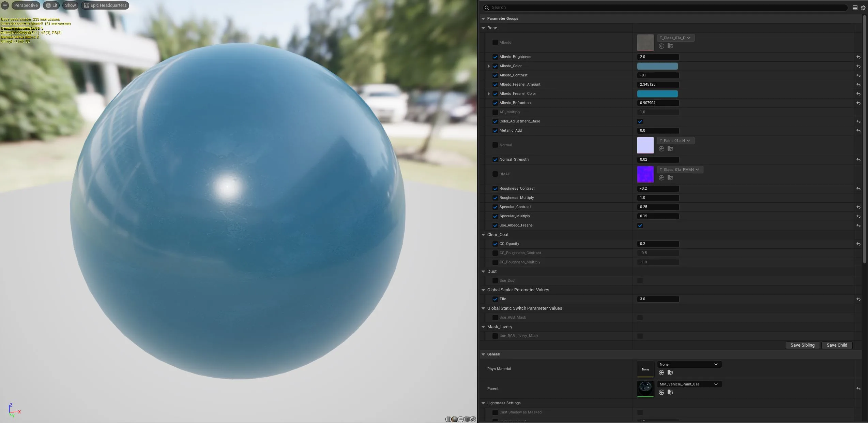This screenshot has width=868, height=423.
Task: Open the Perspective viewport type menu
Action: point(26,5)
